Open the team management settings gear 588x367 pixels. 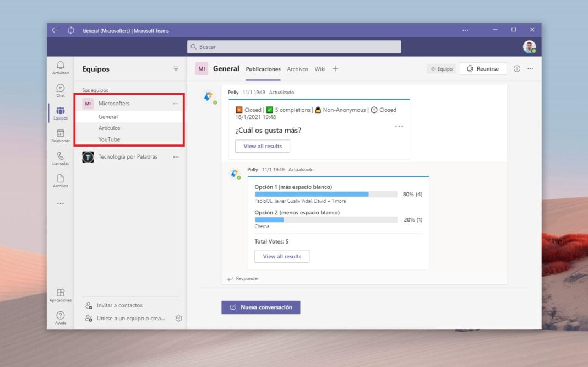click(178, 318)
